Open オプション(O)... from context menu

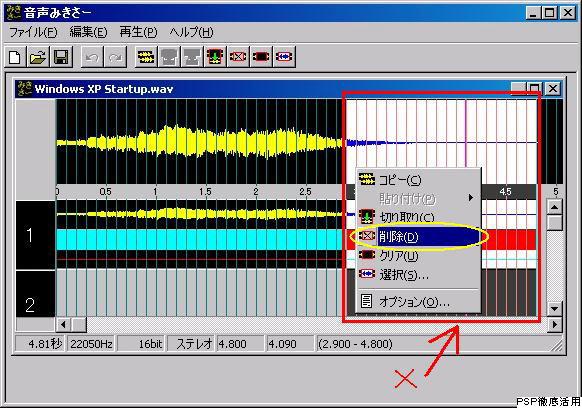[418, 302]
